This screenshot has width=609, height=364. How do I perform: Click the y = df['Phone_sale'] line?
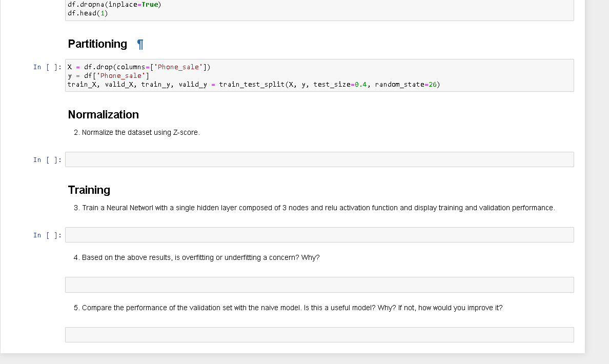pyautogui.click(x=108, y=76)
